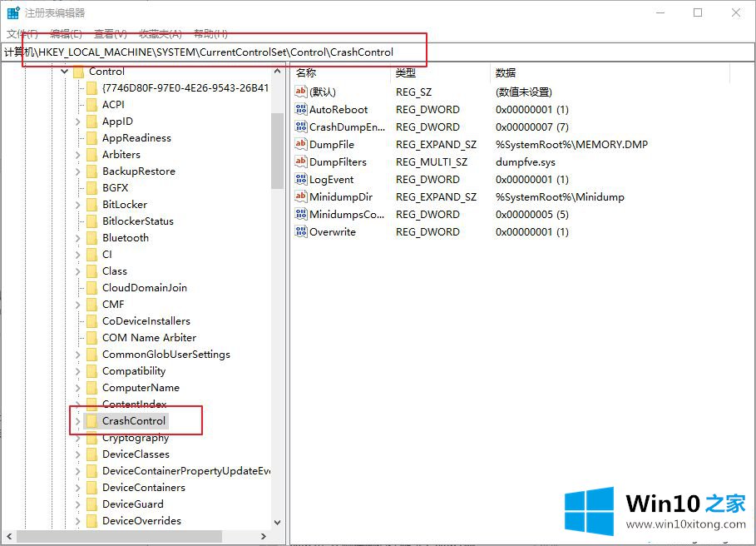
Task: Click the Registry Editor app icon in title bar
Action: point(13,12)
